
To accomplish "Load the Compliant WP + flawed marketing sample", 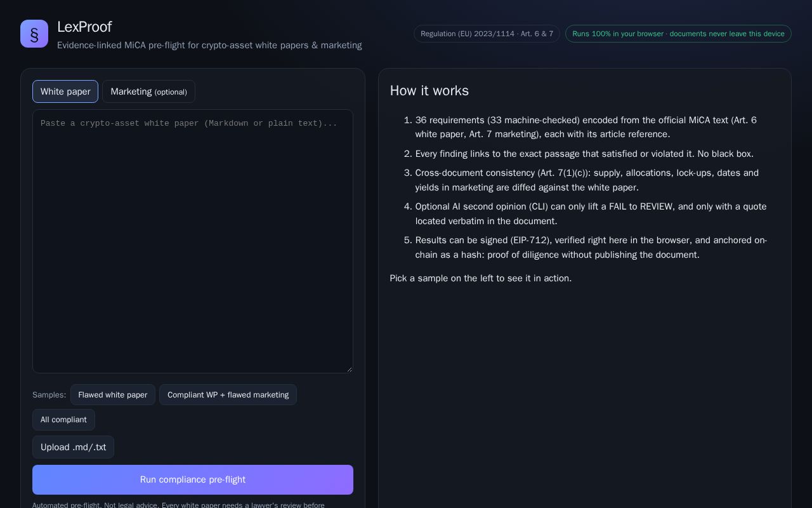I will point(228,395).
